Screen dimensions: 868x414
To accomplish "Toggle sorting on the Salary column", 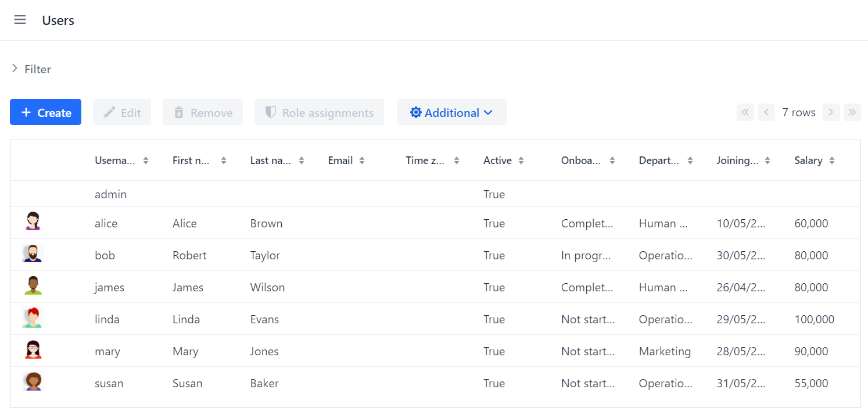I will (833, 160).
